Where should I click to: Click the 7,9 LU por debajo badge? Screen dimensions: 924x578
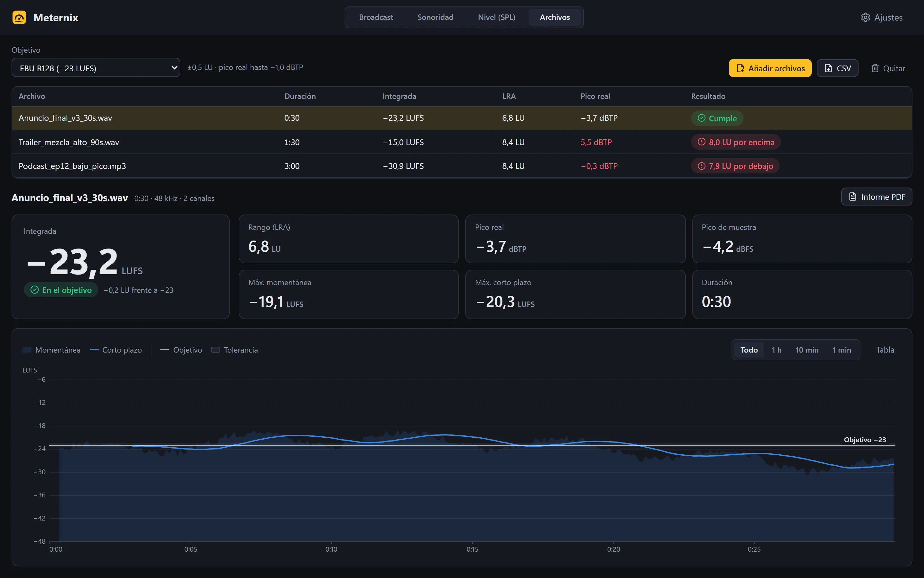[x=735, y=166]
